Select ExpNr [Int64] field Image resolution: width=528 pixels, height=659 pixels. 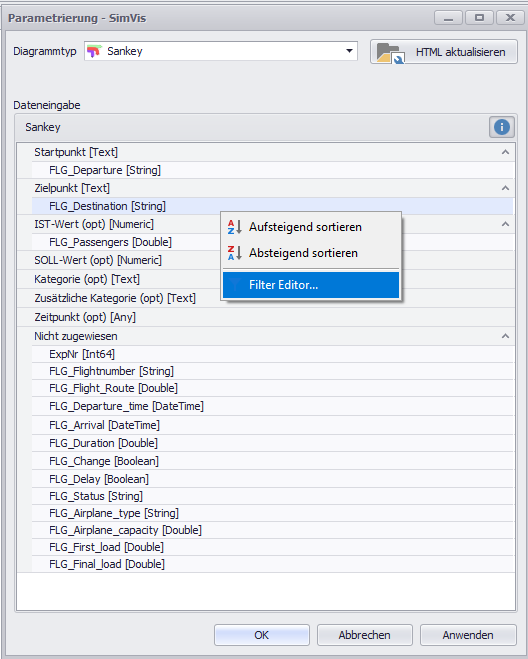click(273, 354)
